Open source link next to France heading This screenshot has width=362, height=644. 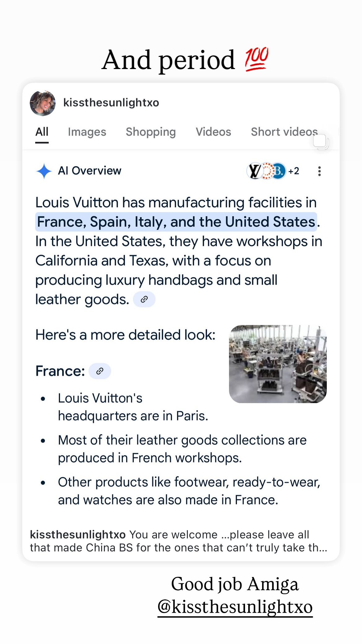[x=100, y=371]
